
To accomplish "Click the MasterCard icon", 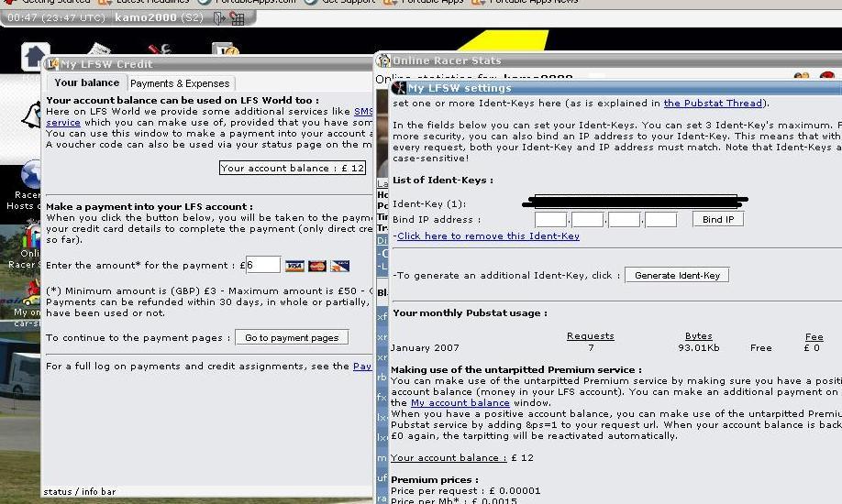I will [x=316, y=266].
